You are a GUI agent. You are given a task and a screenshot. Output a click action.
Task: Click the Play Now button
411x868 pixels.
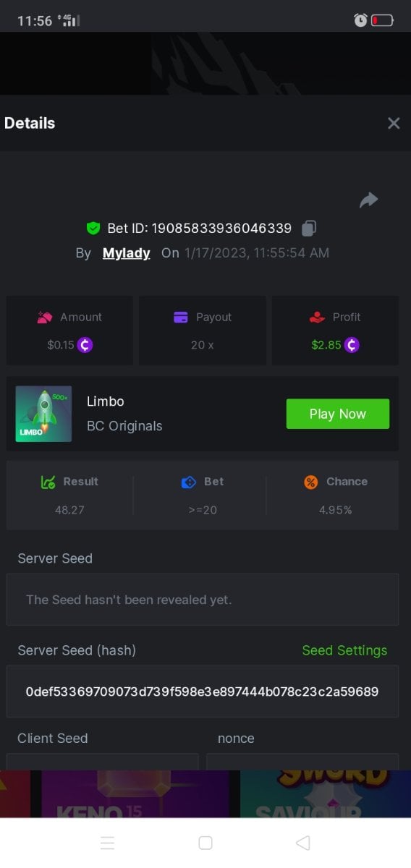click(x=338, y=414)
